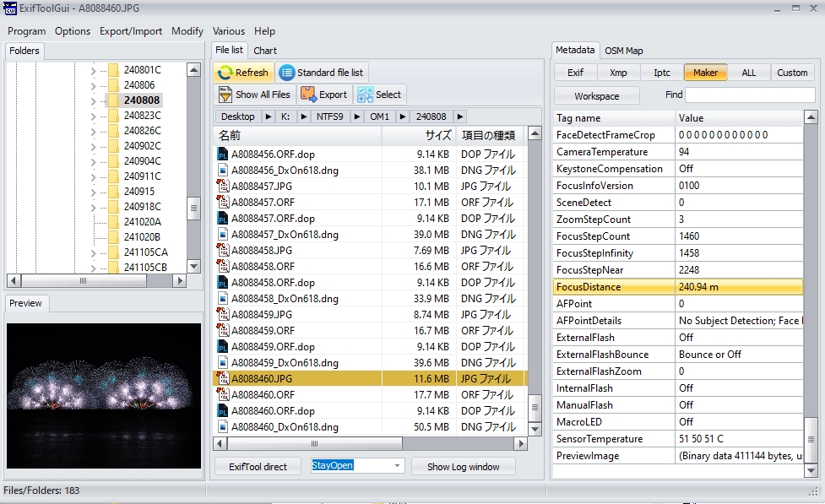825x504 pixels.
Task: Click the Show Log window button
Action: (463, 467)
